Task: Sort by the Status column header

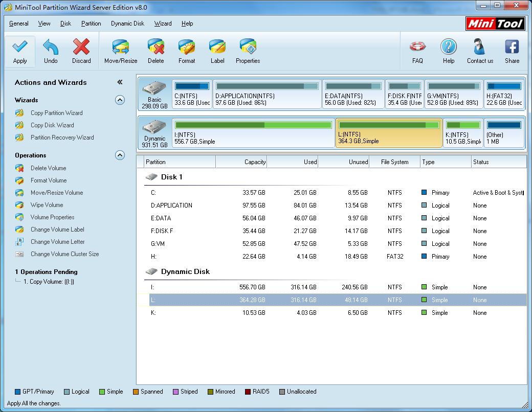Action: (x=499, y=162)
